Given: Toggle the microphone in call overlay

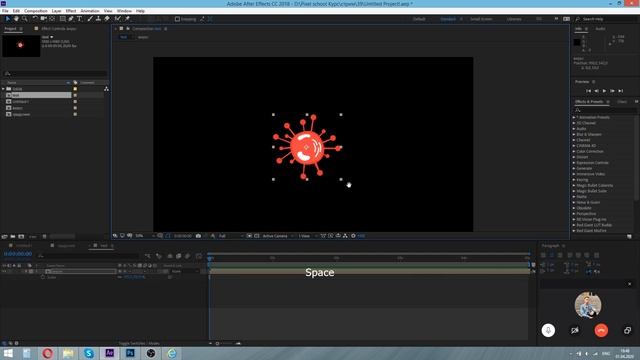Looking at the screenshot, I should 548,330.
